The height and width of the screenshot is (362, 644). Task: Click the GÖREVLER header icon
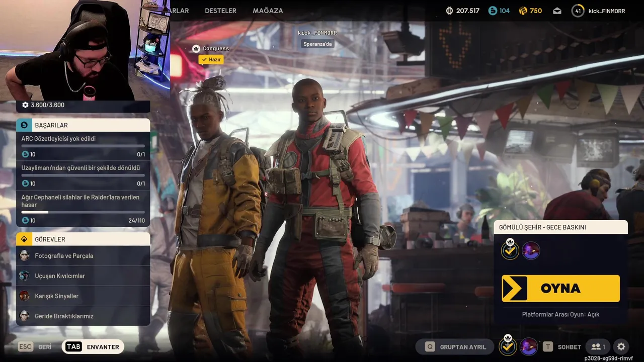pyautogui.click(x=24, y=239)
